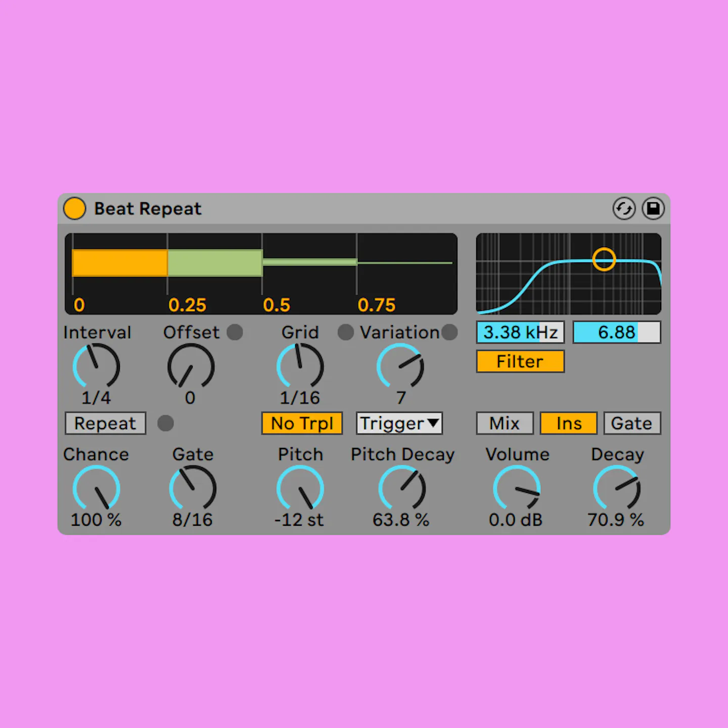Screen dimensions: 728x728
Task: Click the Gate knob showing 8/16
Action: point(193,488)
